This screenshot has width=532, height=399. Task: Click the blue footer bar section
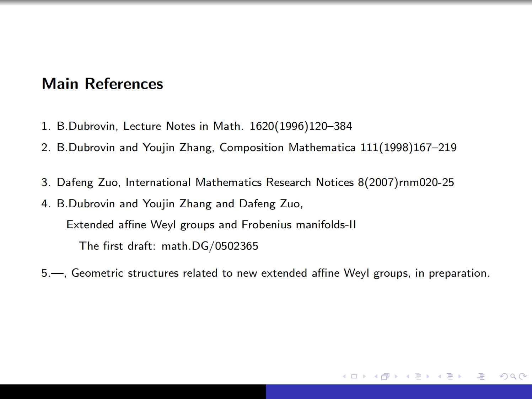coord(399,392)
